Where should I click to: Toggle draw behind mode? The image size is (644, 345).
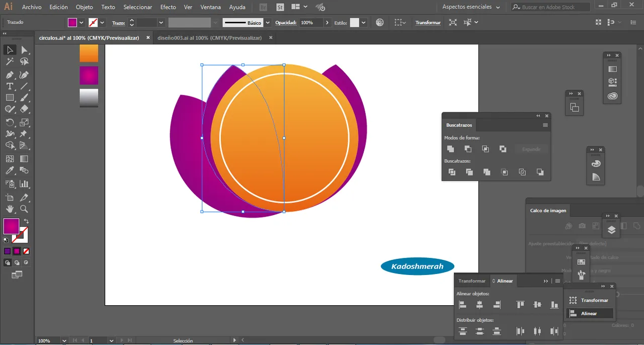click(17, 262)
